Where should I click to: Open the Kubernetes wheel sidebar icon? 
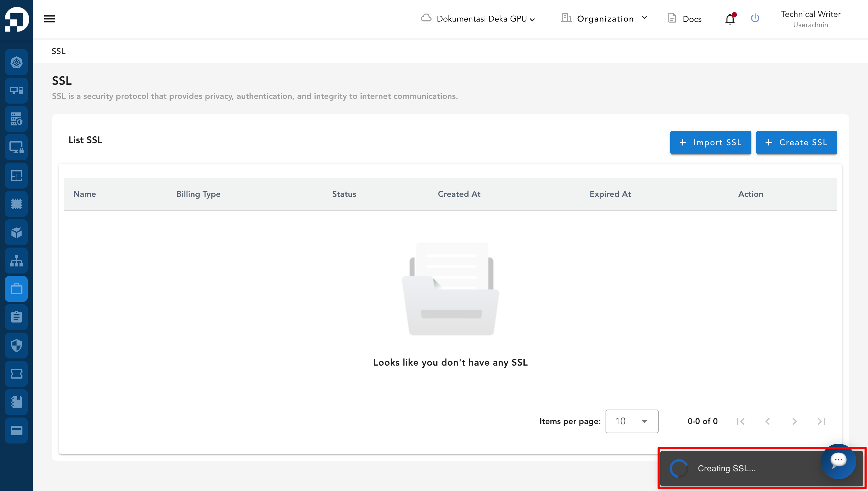tap(16, 62)
